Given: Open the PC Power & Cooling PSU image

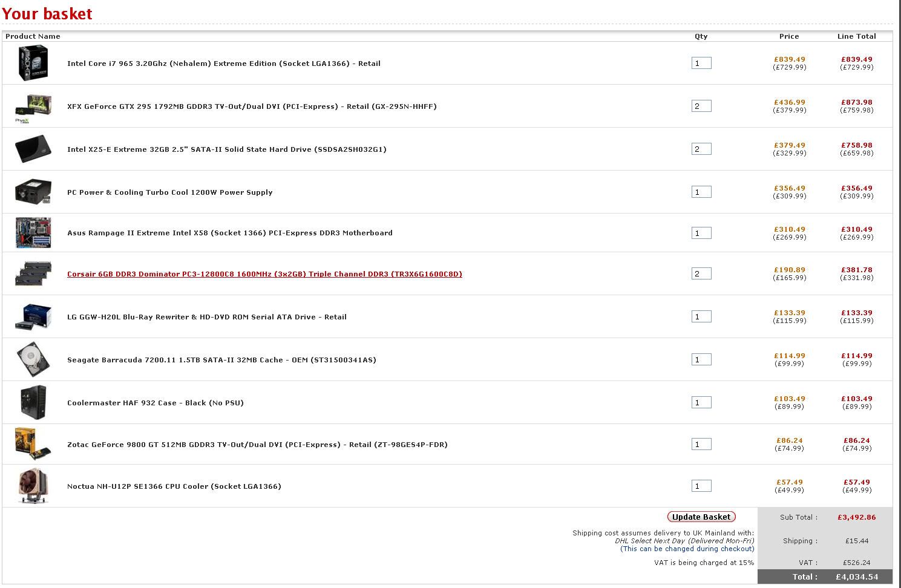Looking at the screenshot, I should click(33, 192).
